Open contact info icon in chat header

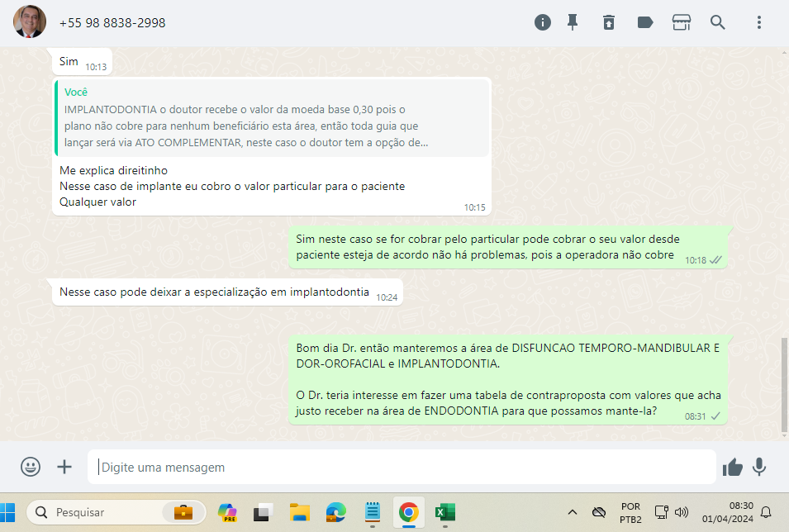(543, 22)
